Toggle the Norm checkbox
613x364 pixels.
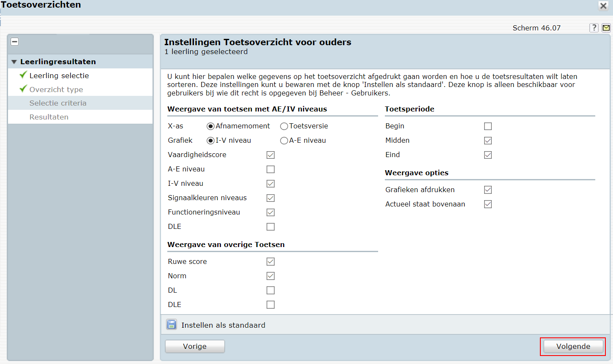[271, 276]
